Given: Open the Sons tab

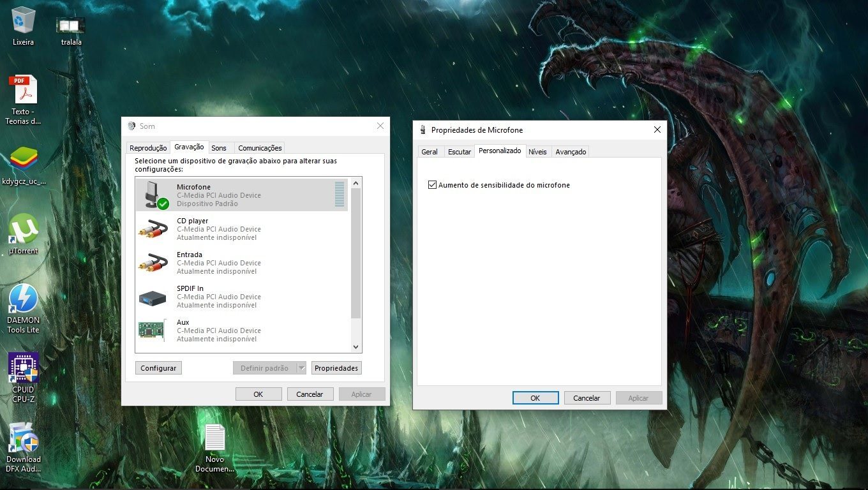Looking at the screenshot, I should 219,148.
